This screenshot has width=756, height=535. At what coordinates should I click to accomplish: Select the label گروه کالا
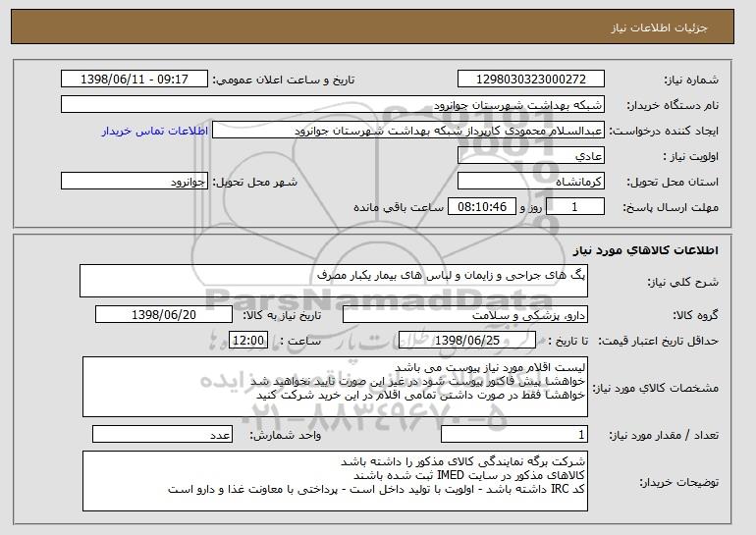tap(696, 315)
